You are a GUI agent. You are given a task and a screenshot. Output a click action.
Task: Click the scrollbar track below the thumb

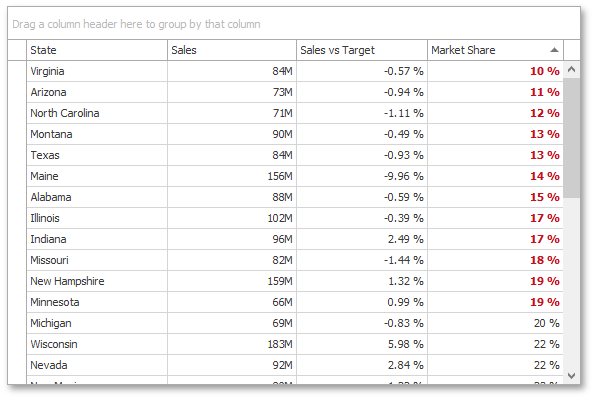572,283
